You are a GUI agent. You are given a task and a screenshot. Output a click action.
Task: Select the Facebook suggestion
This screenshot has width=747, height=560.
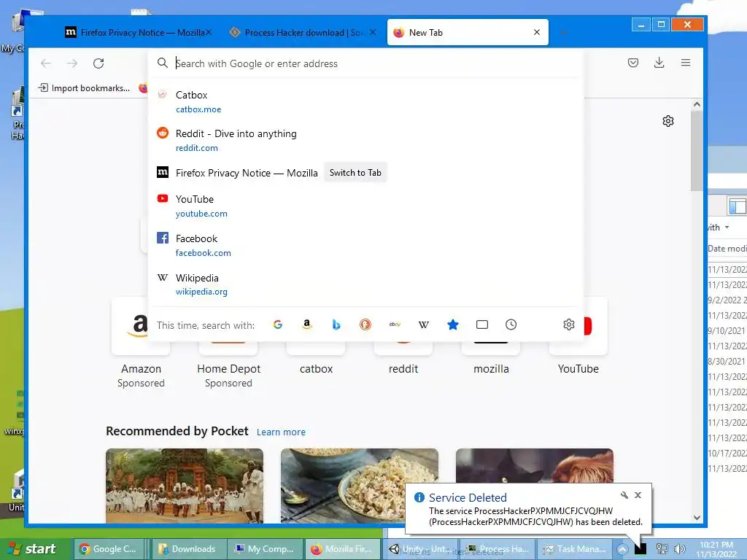click(365, 245)
